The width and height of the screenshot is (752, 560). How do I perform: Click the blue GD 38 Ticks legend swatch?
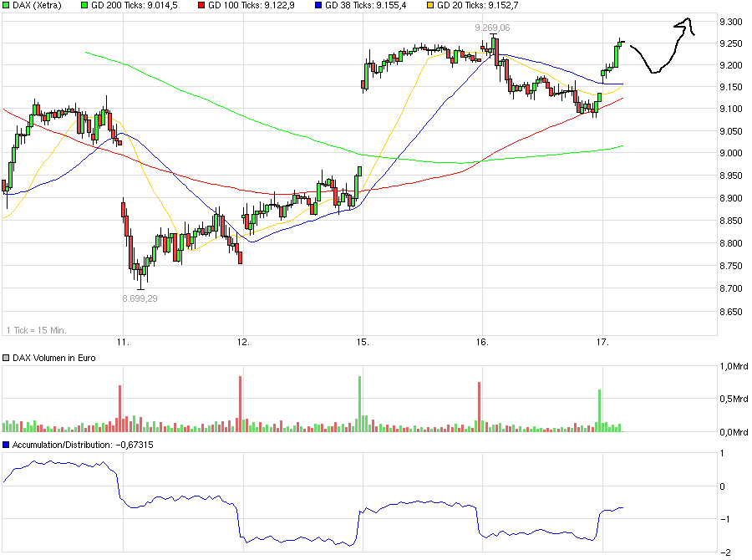[x=319, y=6]
